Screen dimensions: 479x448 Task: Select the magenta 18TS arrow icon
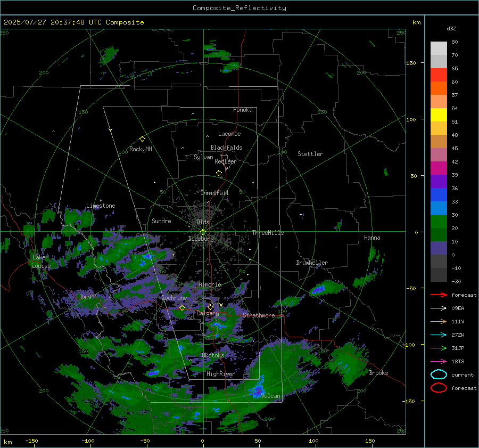[439, 362]
